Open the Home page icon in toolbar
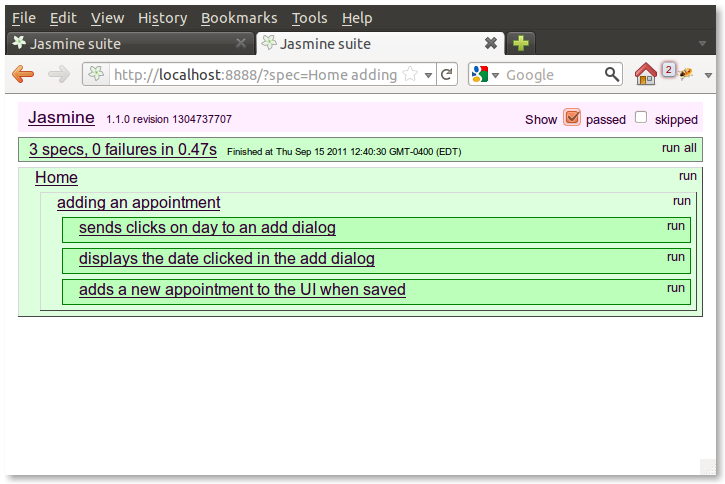 pyautogui.click(x=645, y=74)
